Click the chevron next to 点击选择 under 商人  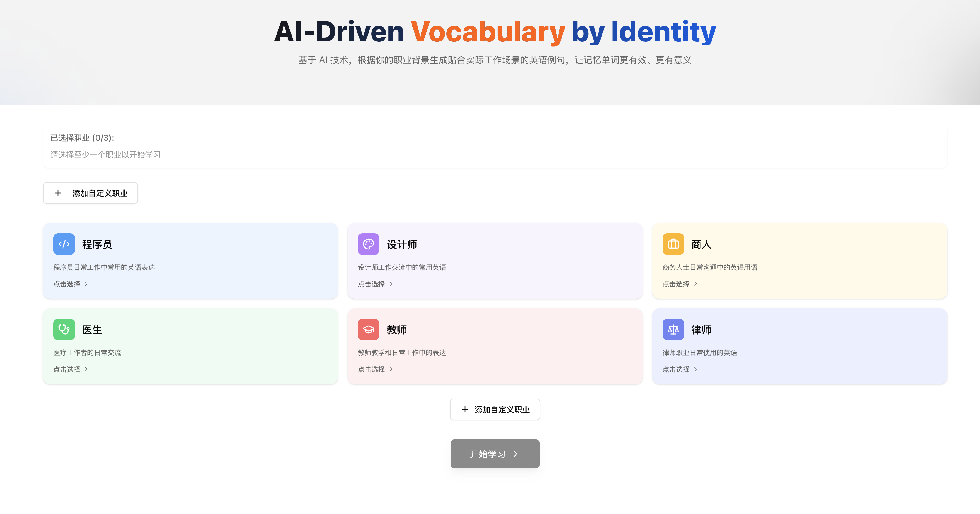(696, 284)
